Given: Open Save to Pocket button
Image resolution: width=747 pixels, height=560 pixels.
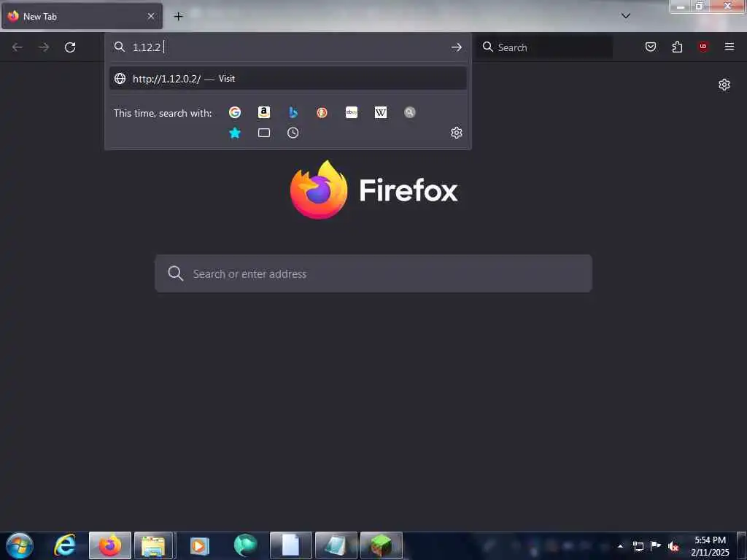Looking at the screenshot, I should point(651,47).
